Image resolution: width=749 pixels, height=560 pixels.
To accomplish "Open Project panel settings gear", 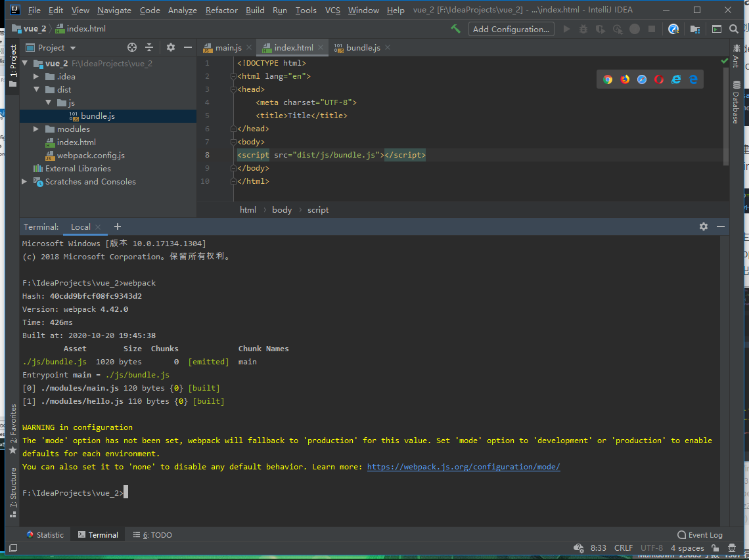I will click(x=171, y=47).
